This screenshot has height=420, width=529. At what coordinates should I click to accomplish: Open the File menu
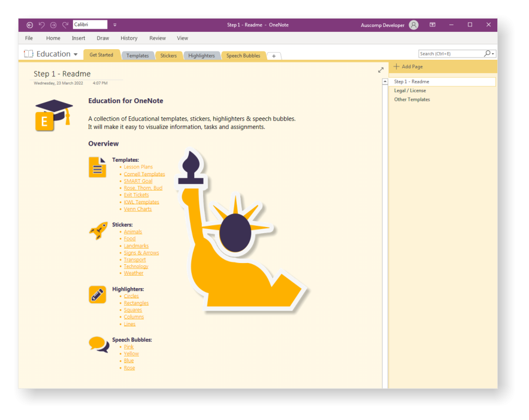point(29,38)
